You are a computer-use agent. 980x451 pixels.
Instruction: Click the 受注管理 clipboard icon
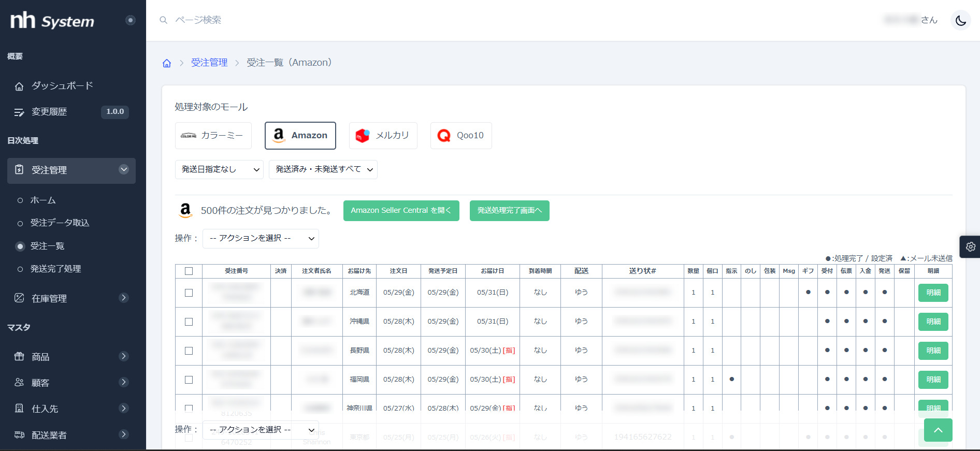[x=19, y=170]
